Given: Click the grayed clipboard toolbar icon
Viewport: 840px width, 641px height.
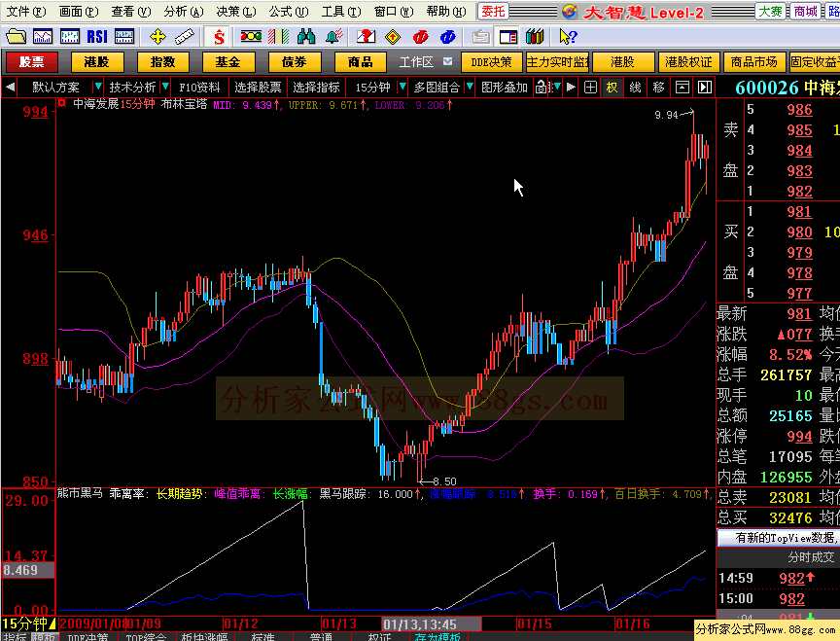Looking at the screenshot, I should pyautogui.click(x=481, y=36).
